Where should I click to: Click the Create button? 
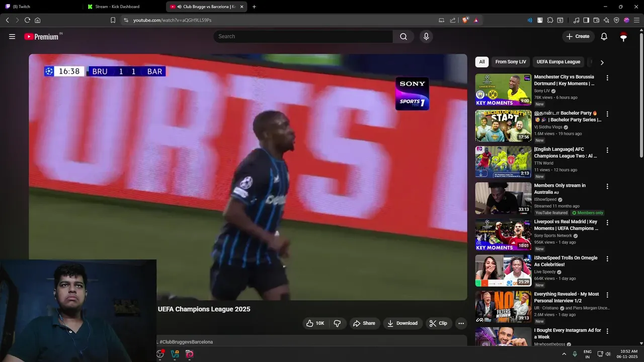(x=578, y=36)
